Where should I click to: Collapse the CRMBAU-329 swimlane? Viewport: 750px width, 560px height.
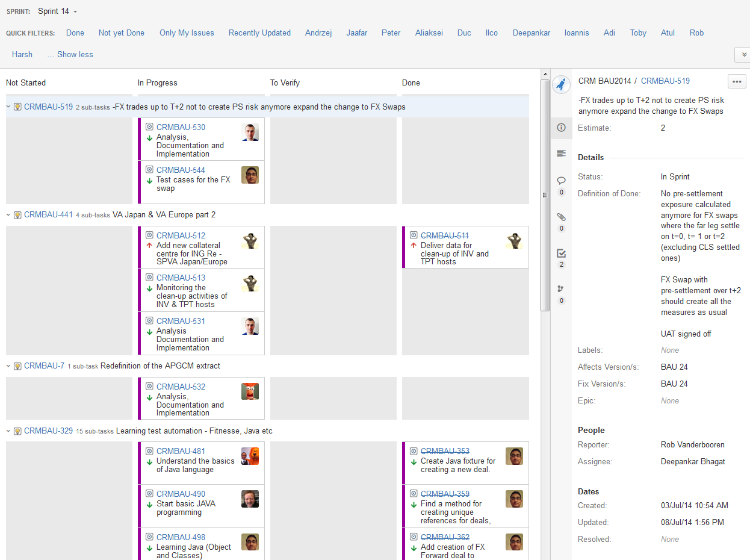[8, 431]
